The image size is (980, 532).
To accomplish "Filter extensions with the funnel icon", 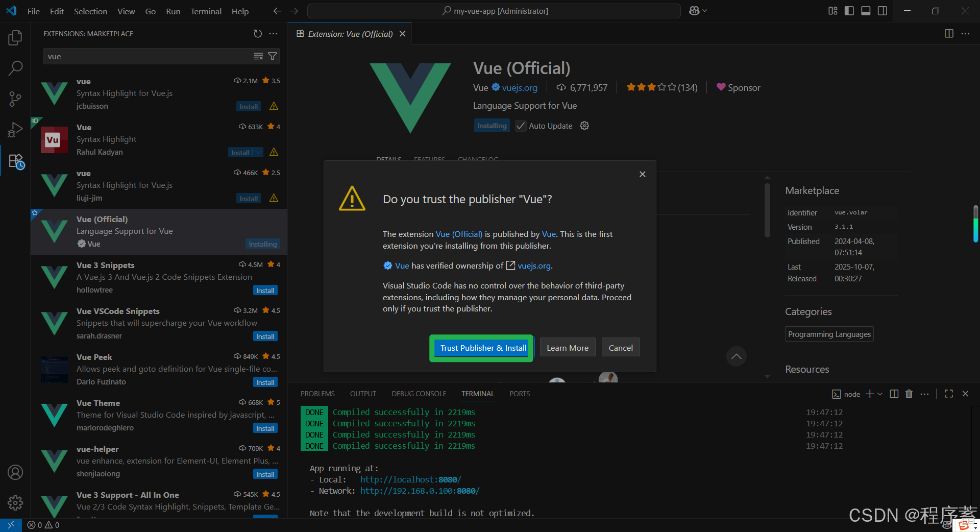I will click(x=273, y=56).
